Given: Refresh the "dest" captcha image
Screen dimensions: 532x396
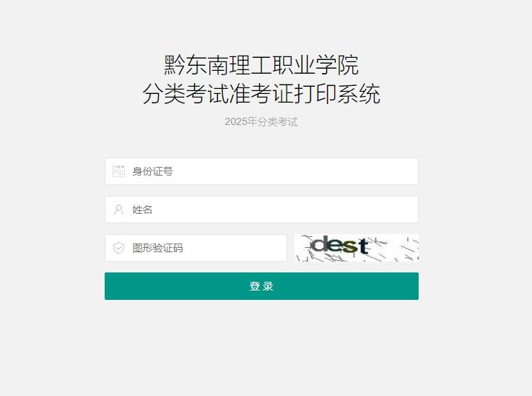Looking at the screenshot, I should pos(357,248).
